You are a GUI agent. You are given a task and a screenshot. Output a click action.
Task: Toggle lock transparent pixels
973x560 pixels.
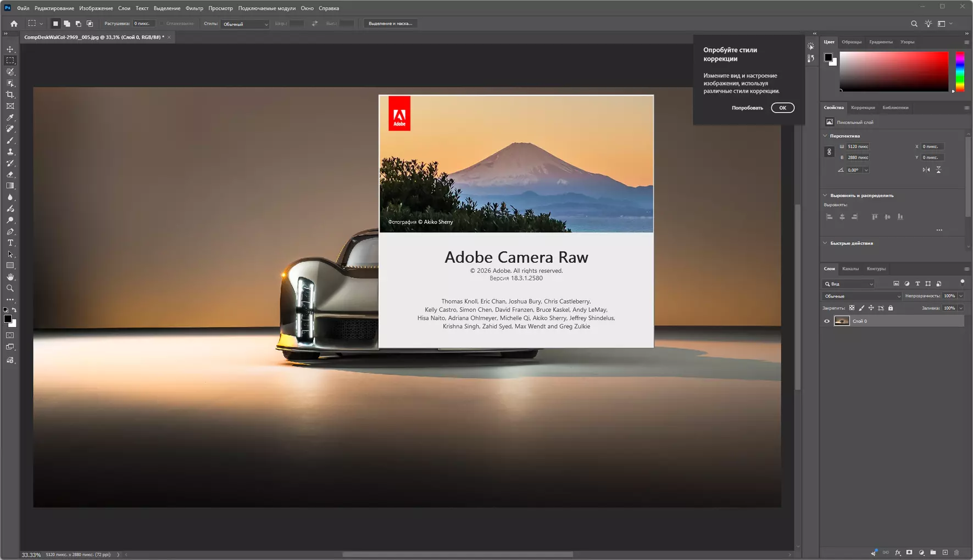click(852, 308)
